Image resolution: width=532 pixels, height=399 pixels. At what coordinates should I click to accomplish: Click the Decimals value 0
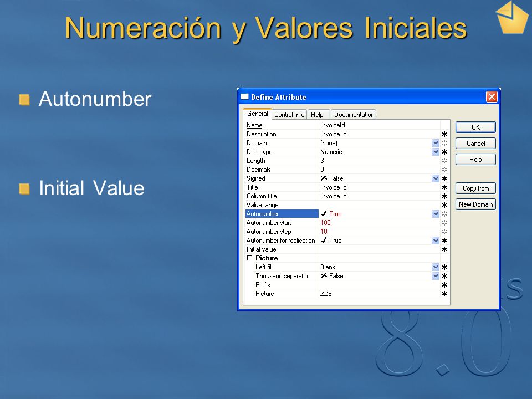point(323,170)
